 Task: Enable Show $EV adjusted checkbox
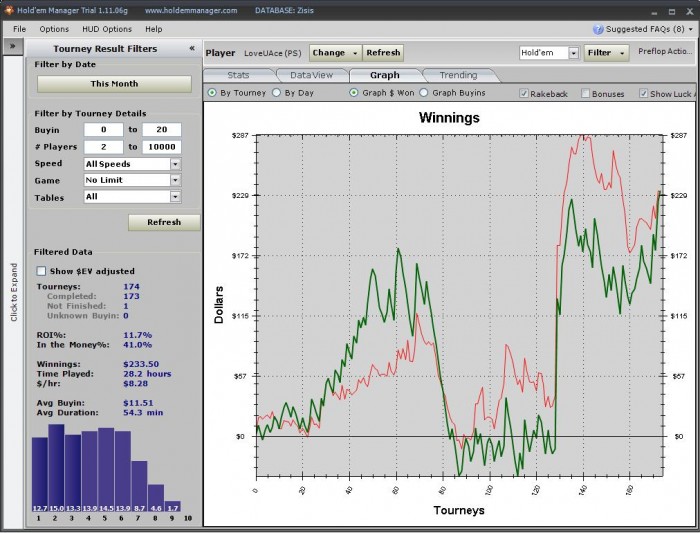(41, 271)
